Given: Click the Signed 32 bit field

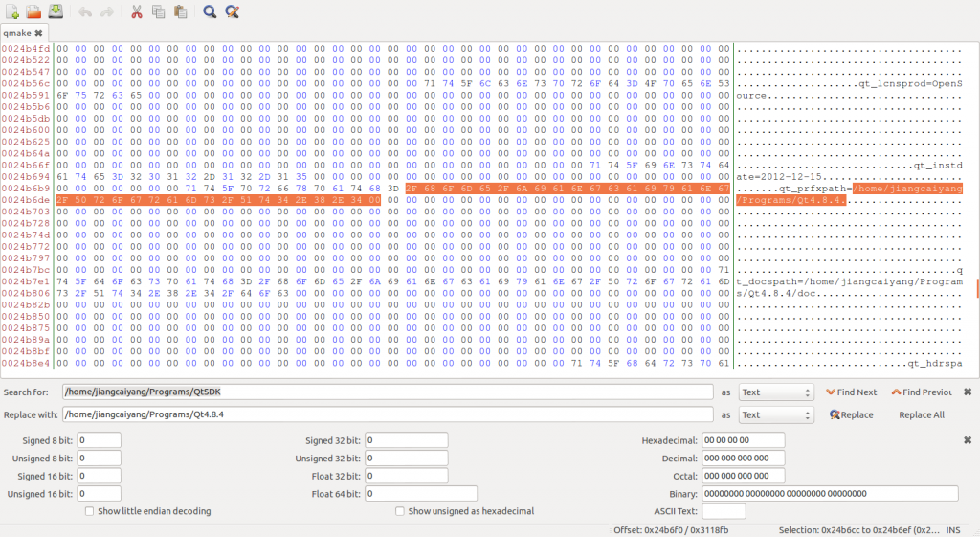Looking at the screenshot, I should tap(406, 440).
